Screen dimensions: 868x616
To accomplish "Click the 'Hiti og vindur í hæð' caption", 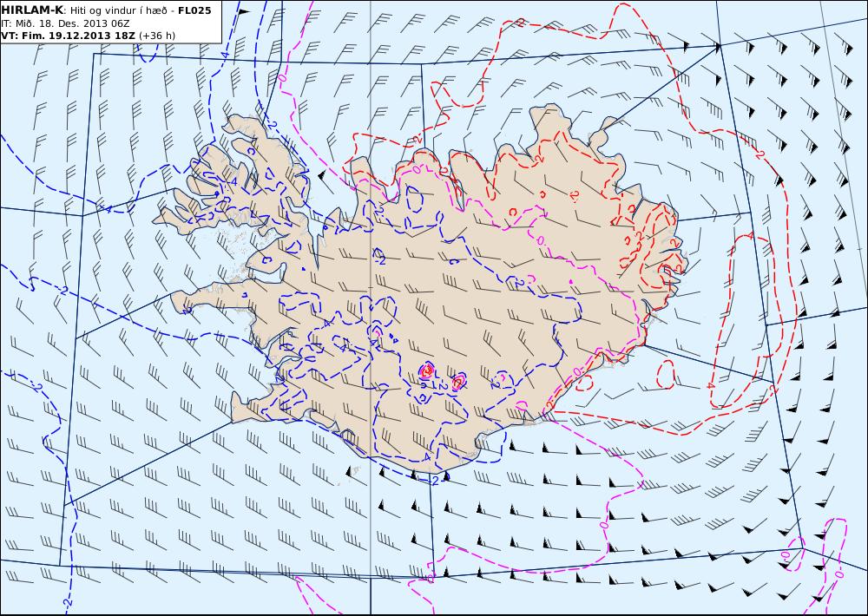I will pos(121,10).
